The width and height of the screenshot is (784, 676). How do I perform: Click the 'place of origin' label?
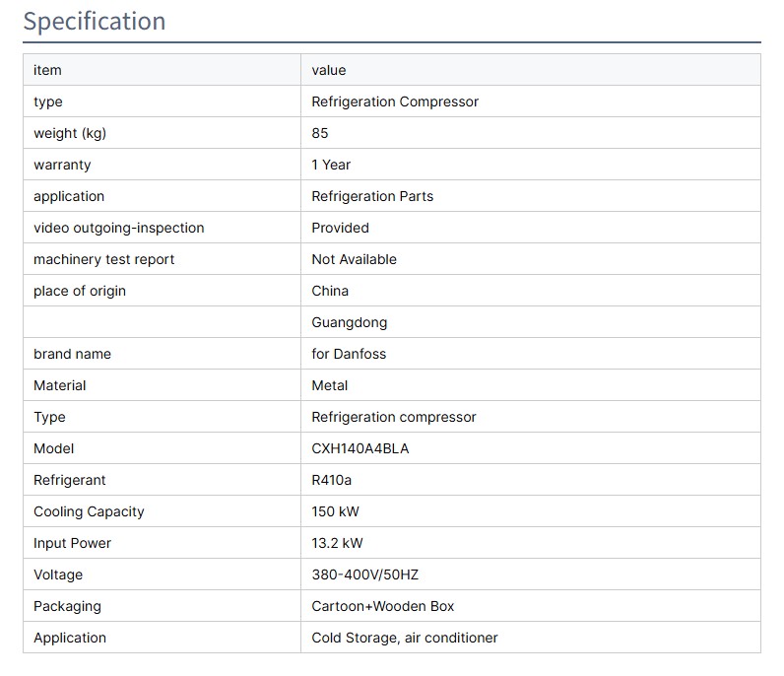80,291
